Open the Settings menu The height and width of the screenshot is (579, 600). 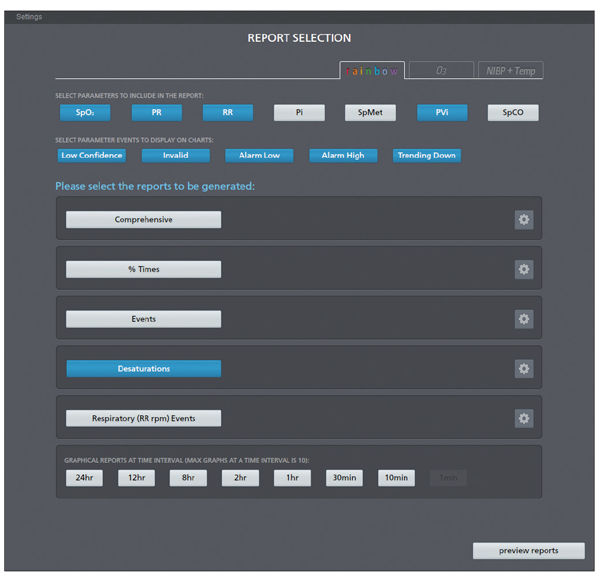pyautogui.click(x=30, y=17)
